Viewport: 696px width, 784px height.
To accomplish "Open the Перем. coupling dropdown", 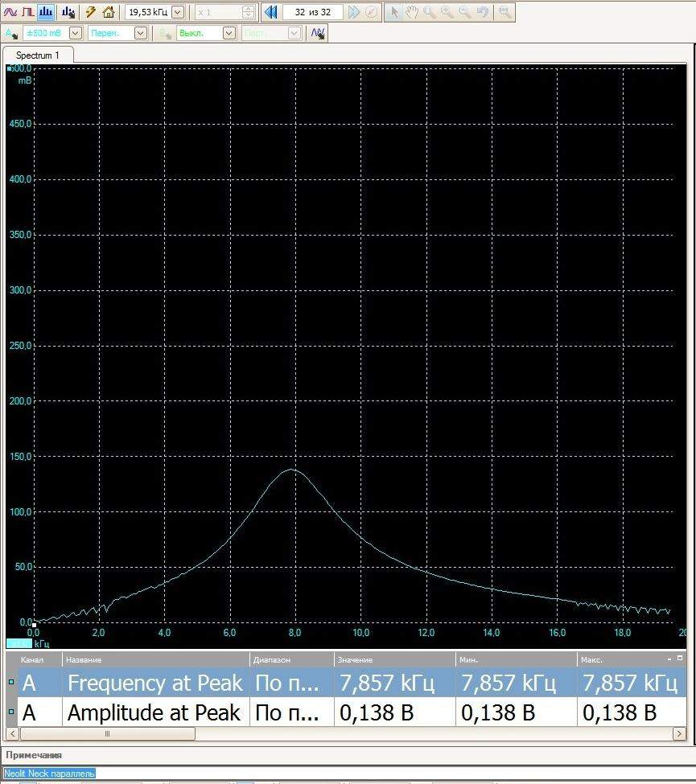I will [141, 33].
